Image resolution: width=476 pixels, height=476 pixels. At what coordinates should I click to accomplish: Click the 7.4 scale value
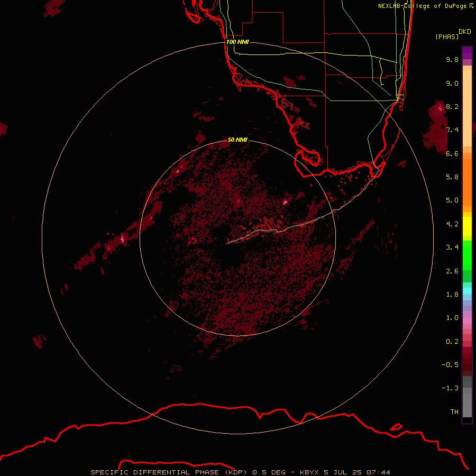click(452, 130)
